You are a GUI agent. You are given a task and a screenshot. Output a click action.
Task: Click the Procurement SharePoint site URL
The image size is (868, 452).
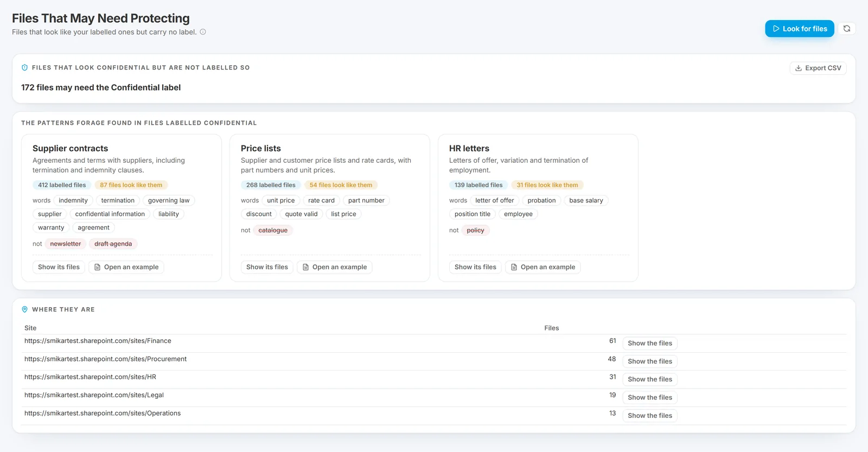pos(105,359)
